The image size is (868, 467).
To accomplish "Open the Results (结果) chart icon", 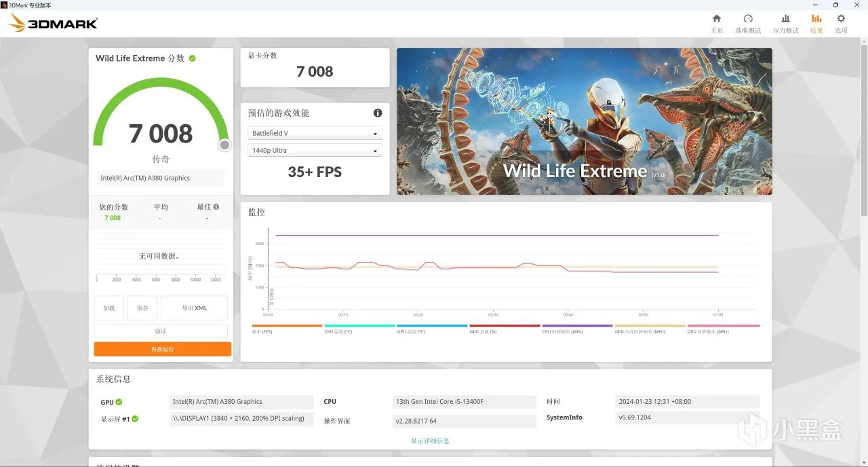I will 816,23.
